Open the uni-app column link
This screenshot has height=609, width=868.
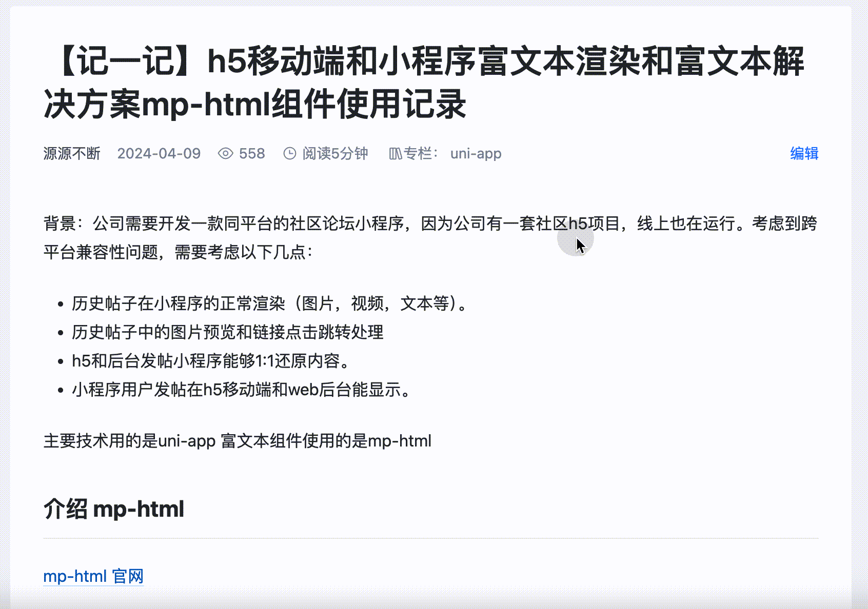tap(476, 153)
